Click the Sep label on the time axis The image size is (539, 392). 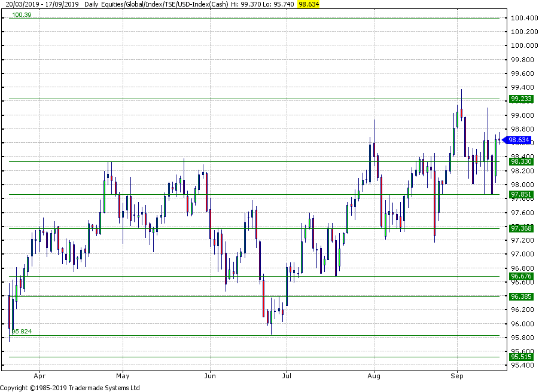(457, 376)
